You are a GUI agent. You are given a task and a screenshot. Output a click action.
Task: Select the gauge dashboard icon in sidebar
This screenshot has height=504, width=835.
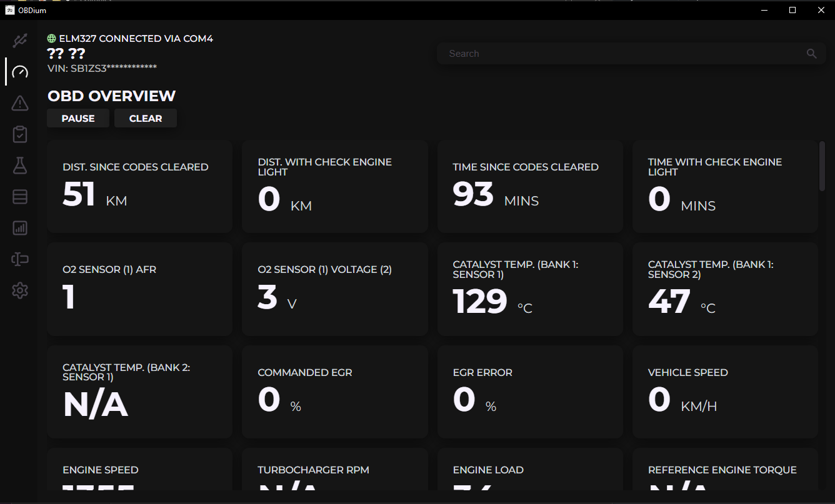[20, 72]
